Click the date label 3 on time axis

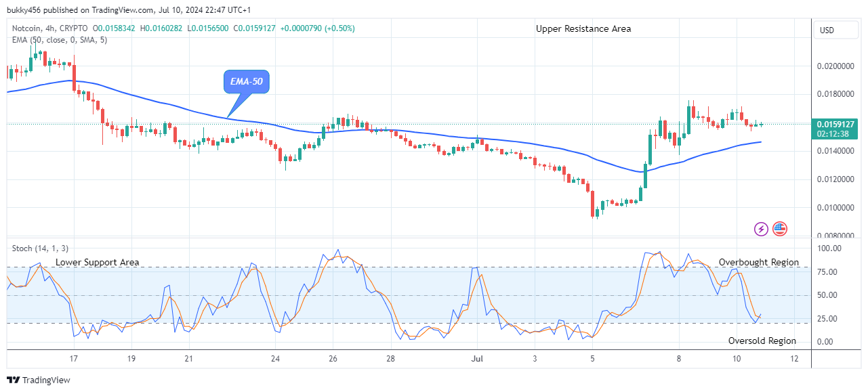coord(535,359)
